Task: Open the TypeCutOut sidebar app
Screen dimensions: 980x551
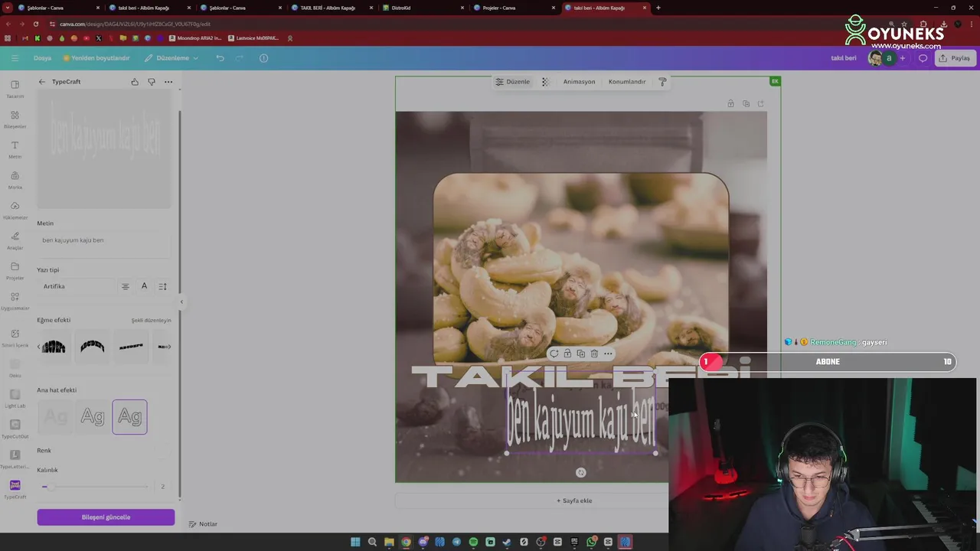Action: (15, 429)
